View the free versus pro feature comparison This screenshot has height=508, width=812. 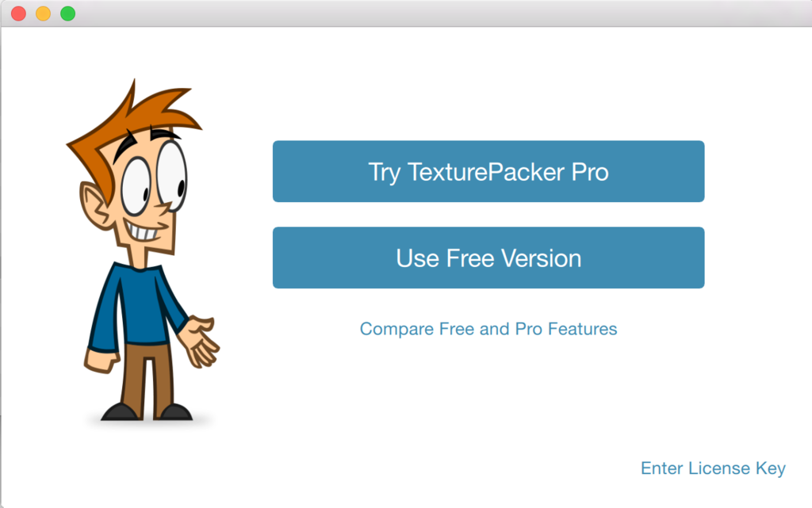[488, 329]
